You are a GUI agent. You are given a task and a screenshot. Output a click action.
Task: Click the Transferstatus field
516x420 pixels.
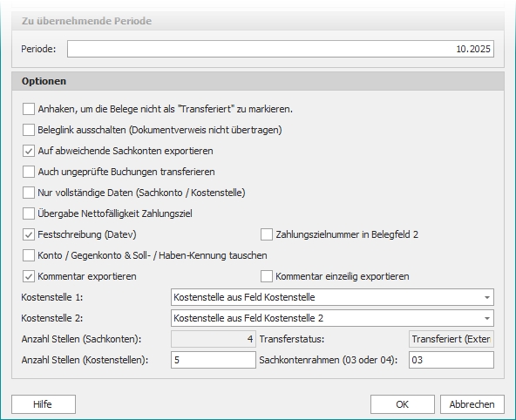451,339
